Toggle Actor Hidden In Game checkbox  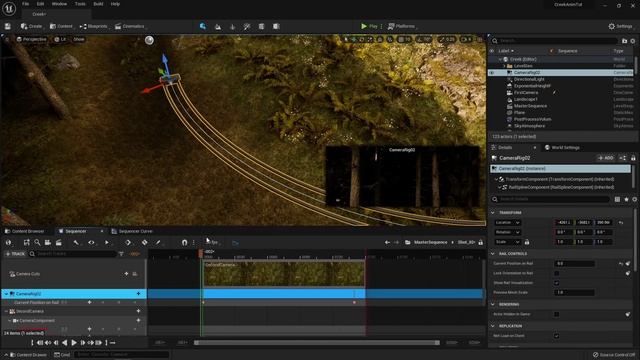click(x=557, y=314)
